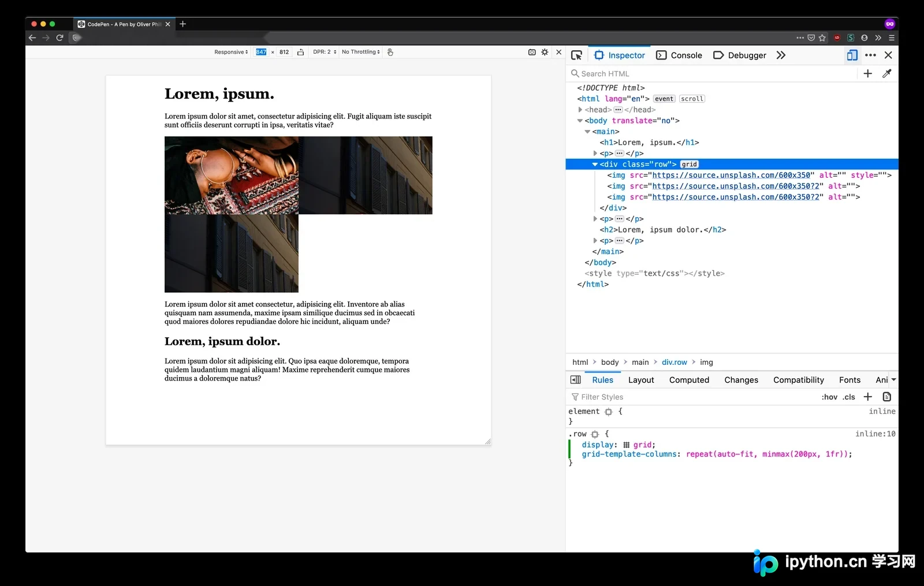Screen dimensions: 924x586
Task: Select div.row in the breadcrumb
Action: click(x=674, y=362)
